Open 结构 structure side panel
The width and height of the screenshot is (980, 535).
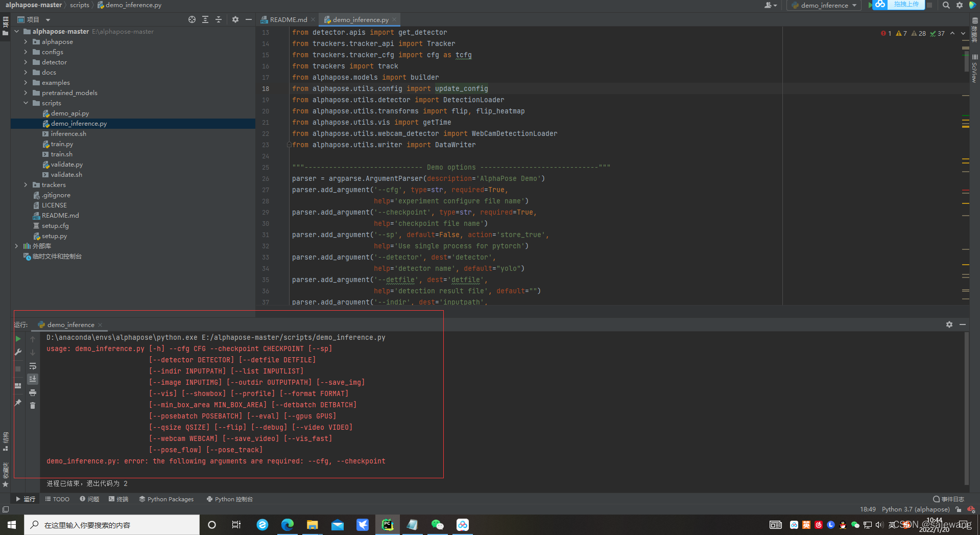tap(5, 441)
